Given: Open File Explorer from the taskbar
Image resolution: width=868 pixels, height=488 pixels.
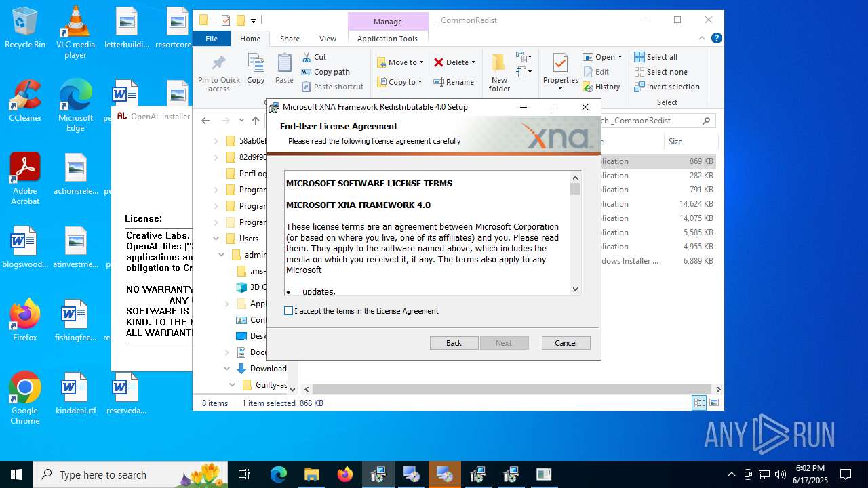Looking at the screenshot, I should [x=311, y=474].
